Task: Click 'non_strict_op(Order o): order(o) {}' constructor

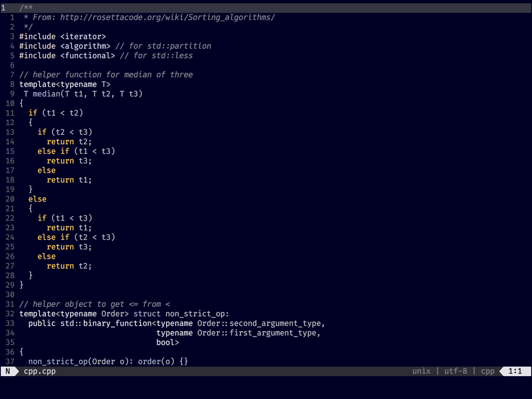Action: pyautogui.click(x=108, y=362)
